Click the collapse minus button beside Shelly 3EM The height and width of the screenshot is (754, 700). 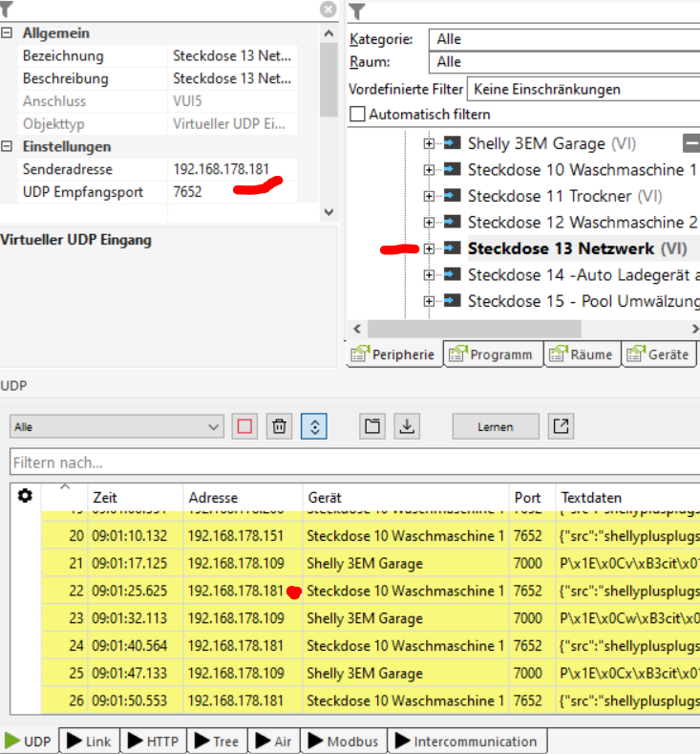pyautogui.click(x=691, y=143)
